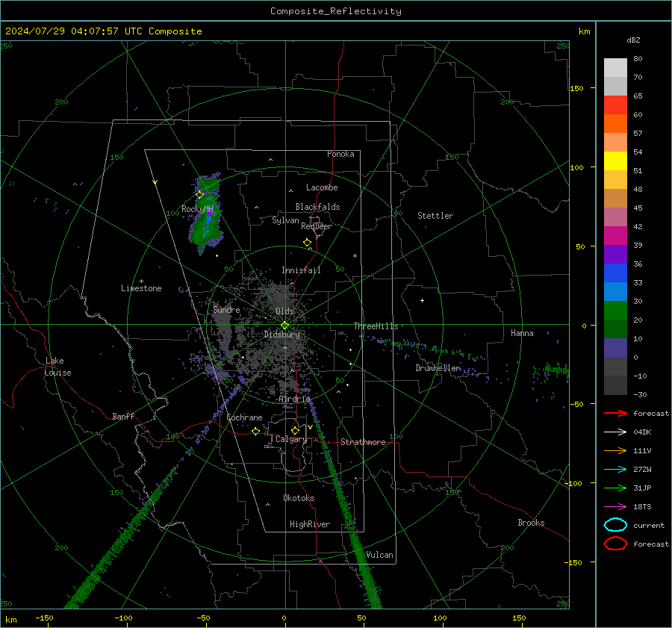
Task: Select the red 65 dBZ legend swatch
Action: coord(615,105)
